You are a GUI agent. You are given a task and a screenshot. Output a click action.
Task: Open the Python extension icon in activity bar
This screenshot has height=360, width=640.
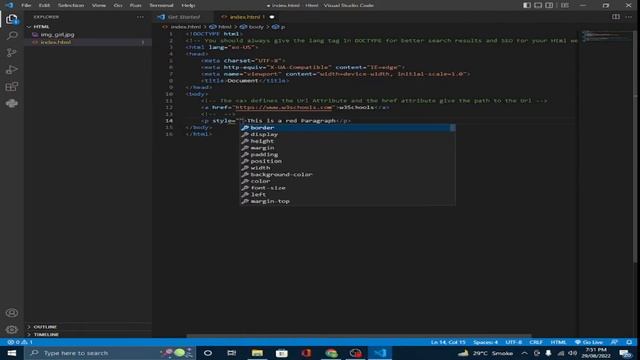coord(12,103)
